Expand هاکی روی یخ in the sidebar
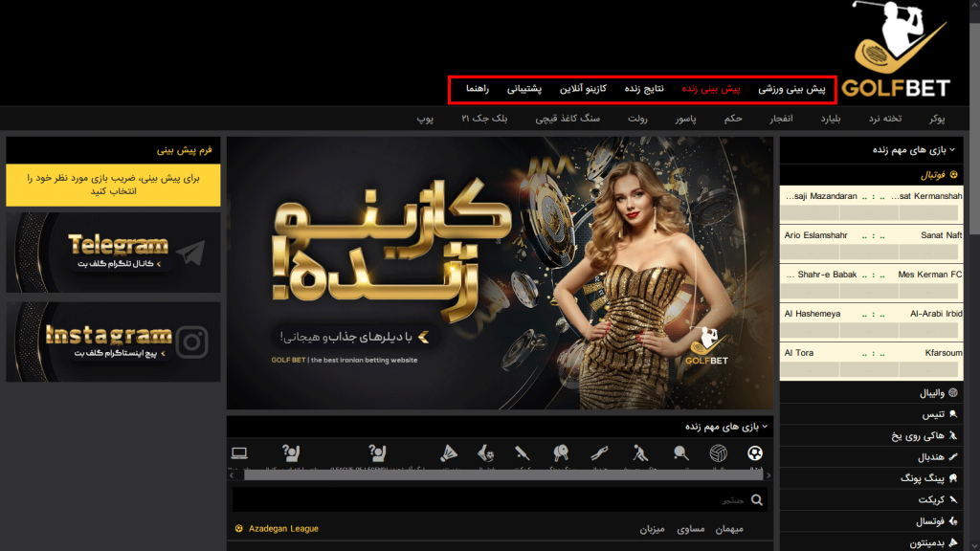980x551 pixels. tap(918, 435)
